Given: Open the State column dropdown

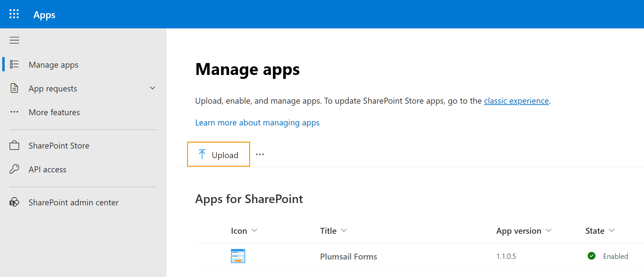Looking at the screenshot, I should click(612, 230).
